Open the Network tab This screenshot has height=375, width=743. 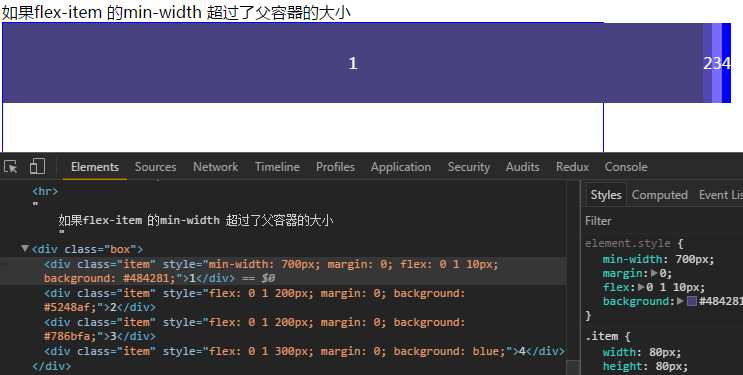(x=216, y=167)
